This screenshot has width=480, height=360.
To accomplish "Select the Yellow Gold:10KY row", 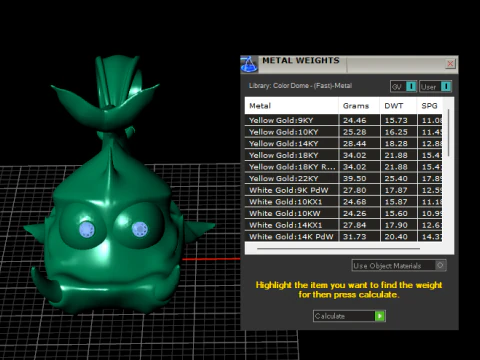I will (x=344, y=132).
